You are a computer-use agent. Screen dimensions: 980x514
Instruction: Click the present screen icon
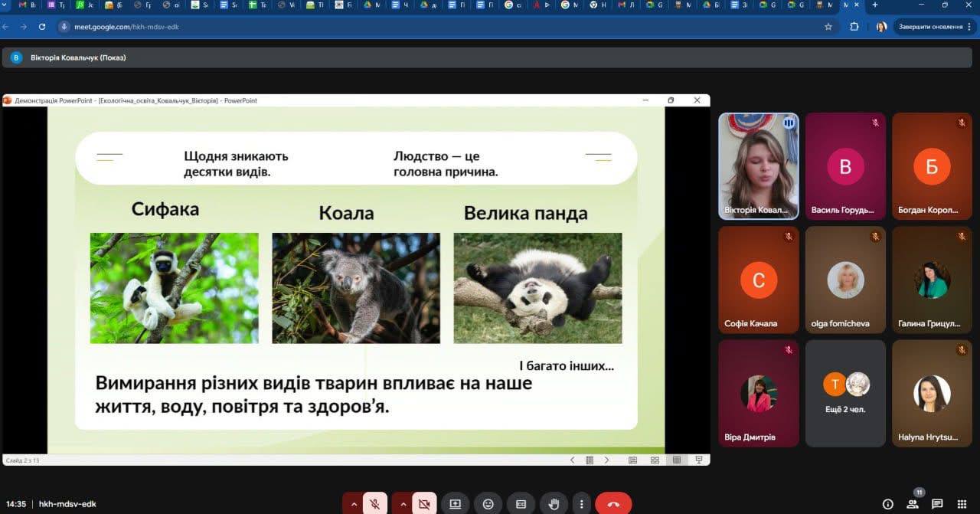456,504
